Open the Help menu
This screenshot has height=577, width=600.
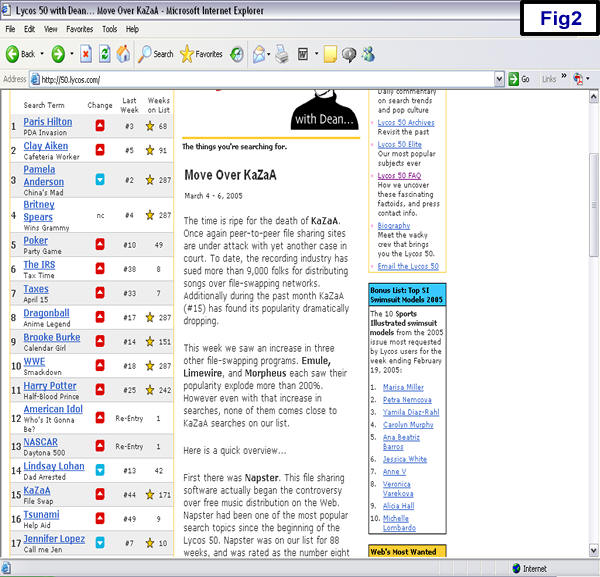pyautogui.click(x=132, y=29)
